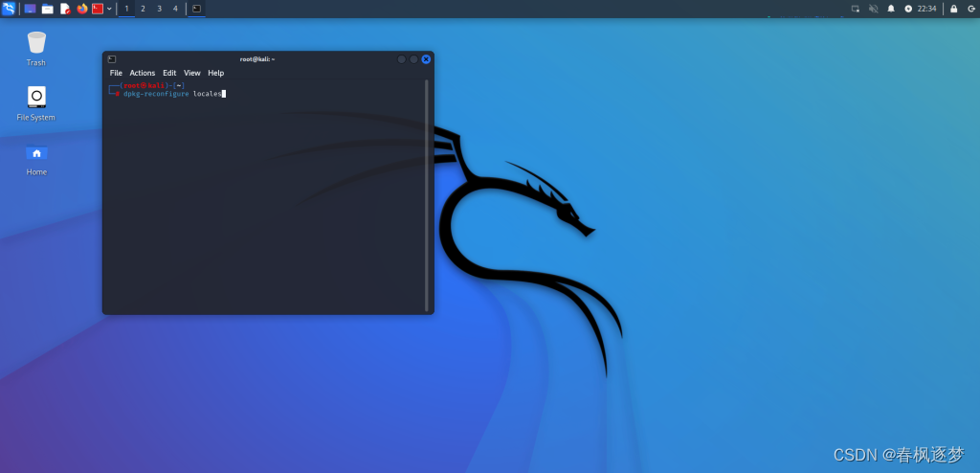The image size is (980, 473).
Task: Switch to workspace 1
Action: tap(127, 9)
